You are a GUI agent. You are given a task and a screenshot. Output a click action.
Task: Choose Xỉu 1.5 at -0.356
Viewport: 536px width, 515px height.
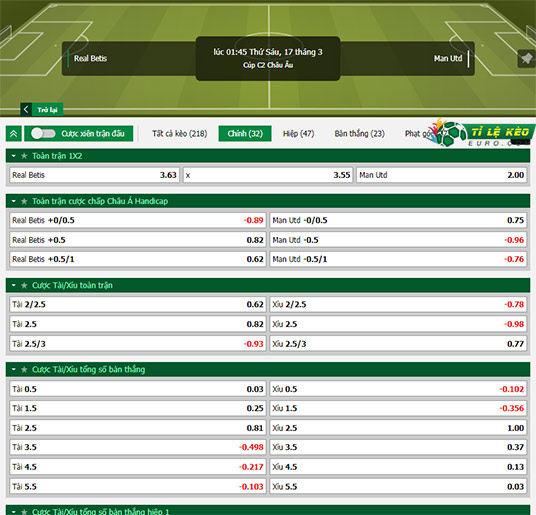(398, 408)
